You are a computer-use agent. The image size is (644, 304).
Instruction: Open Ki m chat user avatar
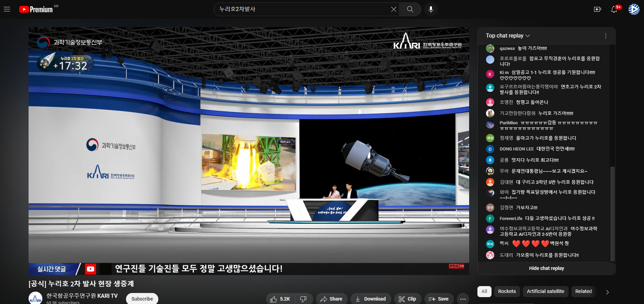pos(490,74)
